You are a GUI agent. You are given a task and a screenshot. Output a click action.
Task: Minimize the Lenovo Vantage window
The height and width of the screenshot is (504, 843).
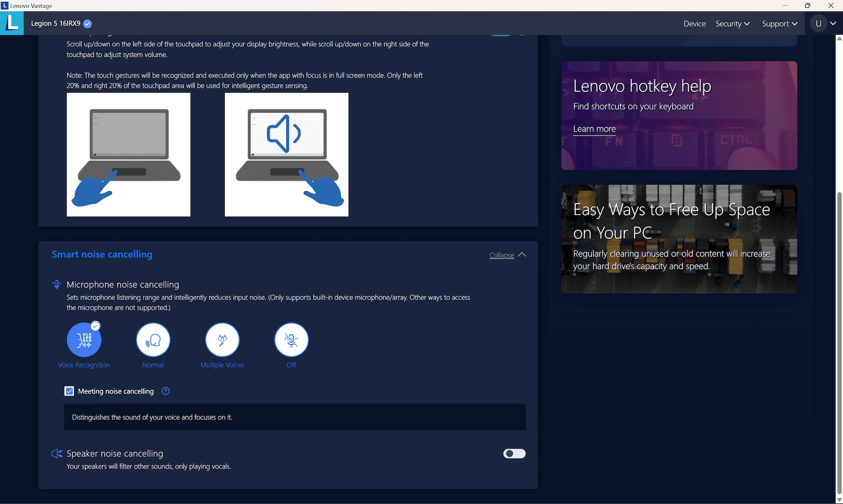(x=785, y=6)
